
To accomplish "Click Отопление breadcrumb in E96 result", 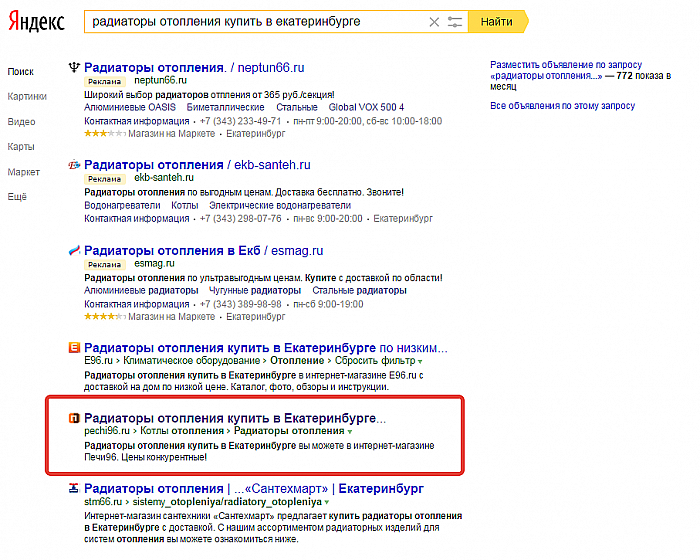I will point(297,361).
